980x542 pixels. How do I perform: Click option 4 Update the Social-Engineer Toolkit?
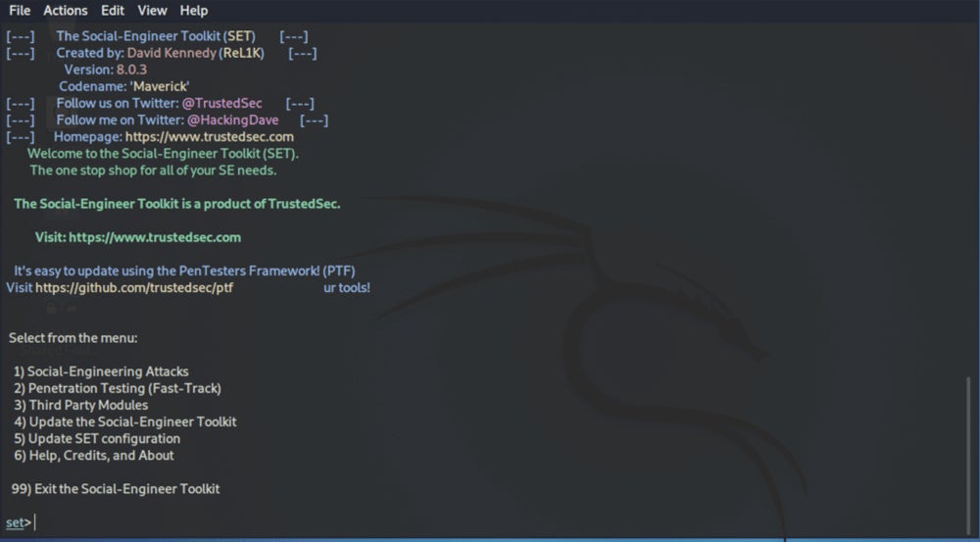(125, 422)
